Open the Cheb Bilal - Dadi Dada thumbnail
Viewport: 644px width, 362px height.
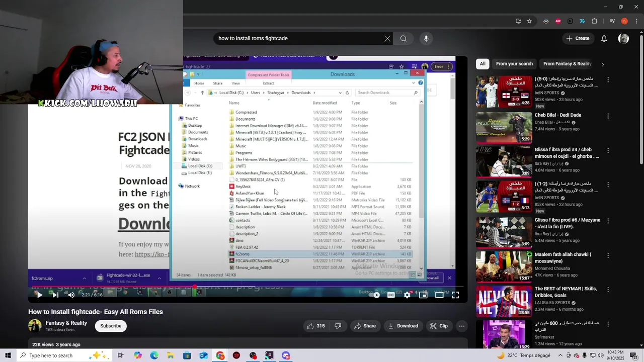click(x=504, y=127)
